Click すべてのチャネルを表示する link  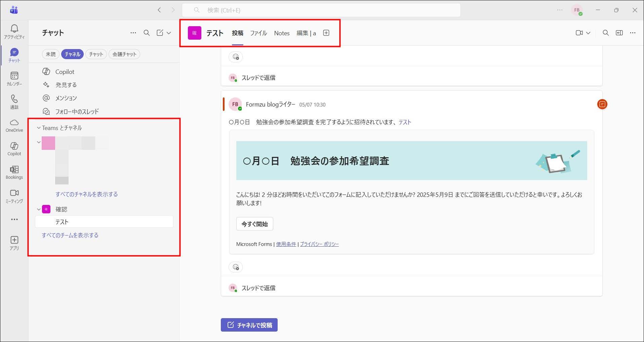pyautogui.click(x=87, y=194)
